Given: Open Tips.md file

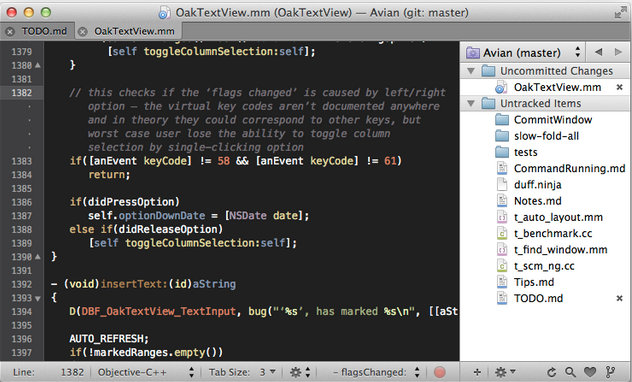Looking at the screenshot, I should [534, 282].
